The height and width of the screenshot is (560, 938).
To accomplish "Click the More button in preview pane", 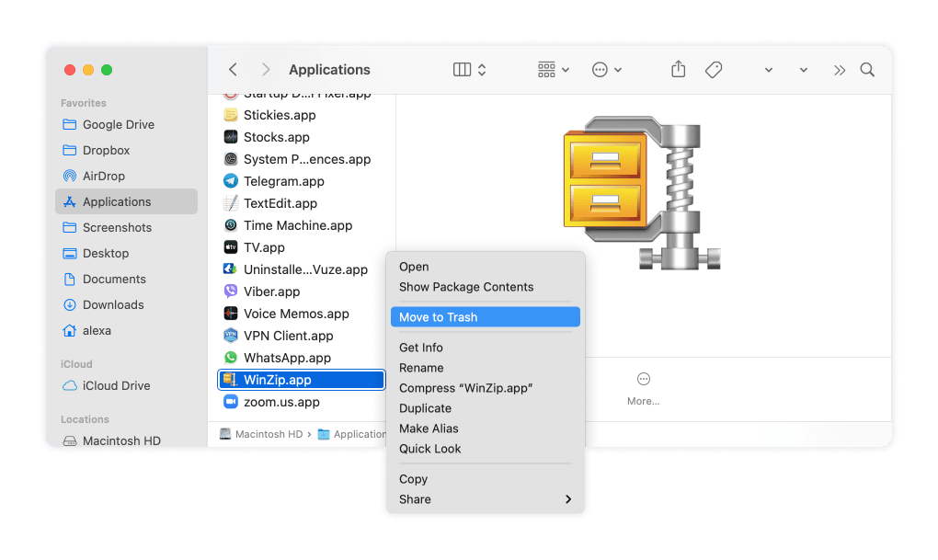I will pyautogui.click(x=643, y=387).
